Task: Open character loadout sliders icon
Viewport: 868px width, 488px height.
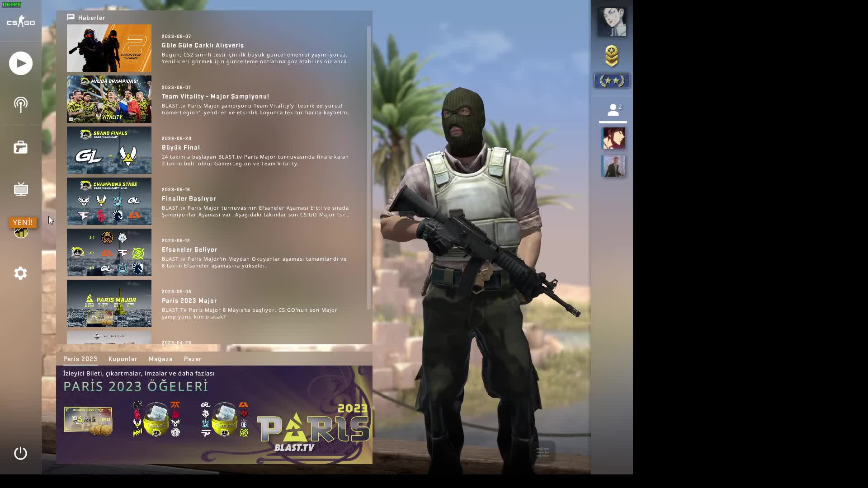Action: pos(542,452)
